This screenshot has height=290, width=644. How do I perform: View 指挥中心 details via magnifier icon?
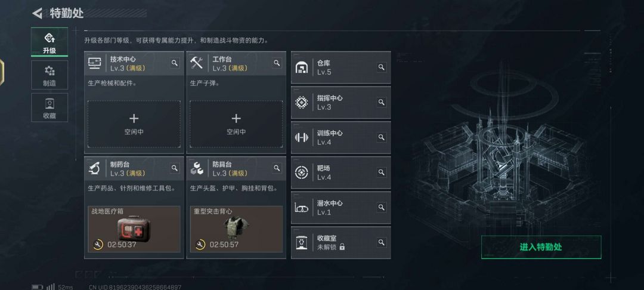[x=382, y=102]
